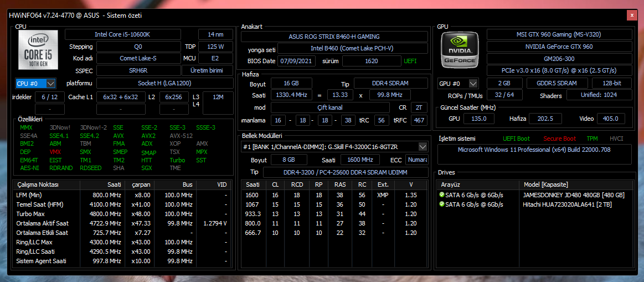Click the green status icon for Hitachi drive
644x282 pixels.
[442, 204]
